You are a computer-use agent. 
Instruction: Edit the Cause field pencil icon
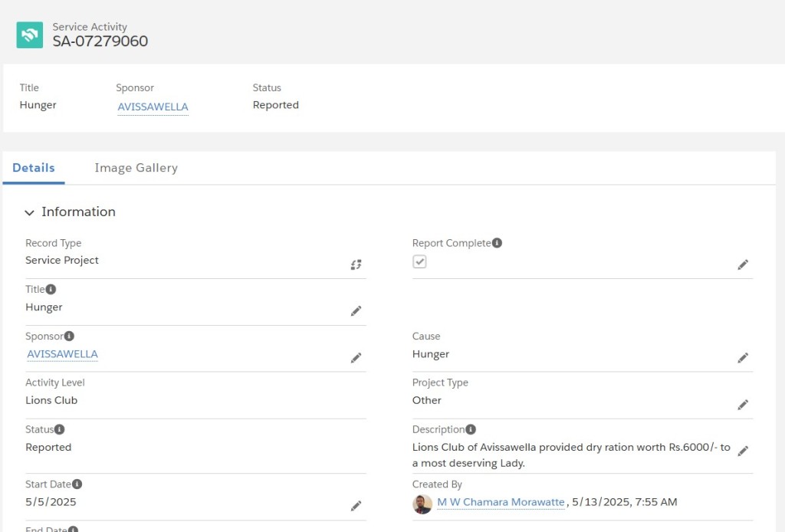(743, 358)
